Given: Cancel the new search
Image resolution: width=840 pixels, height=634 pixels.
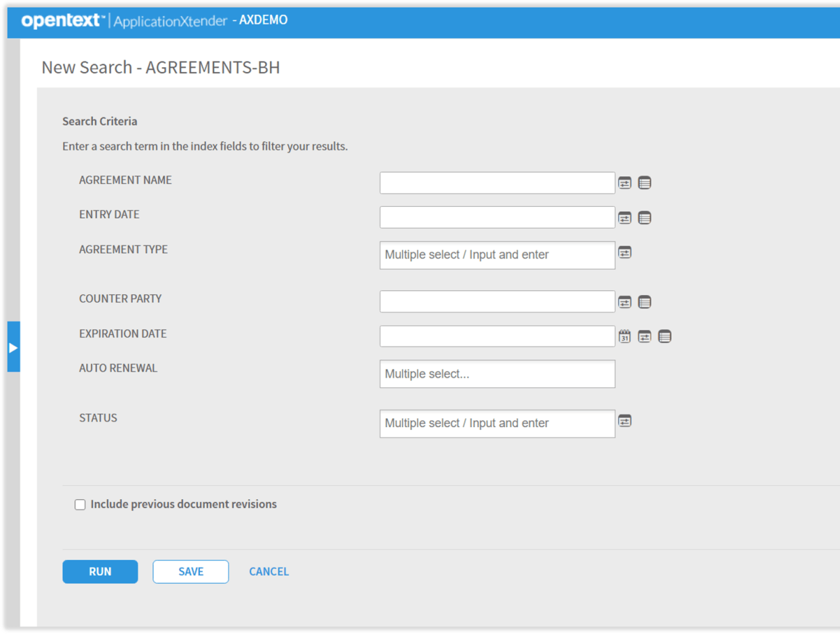Looking at the screenshot, I should pos(268,572).
